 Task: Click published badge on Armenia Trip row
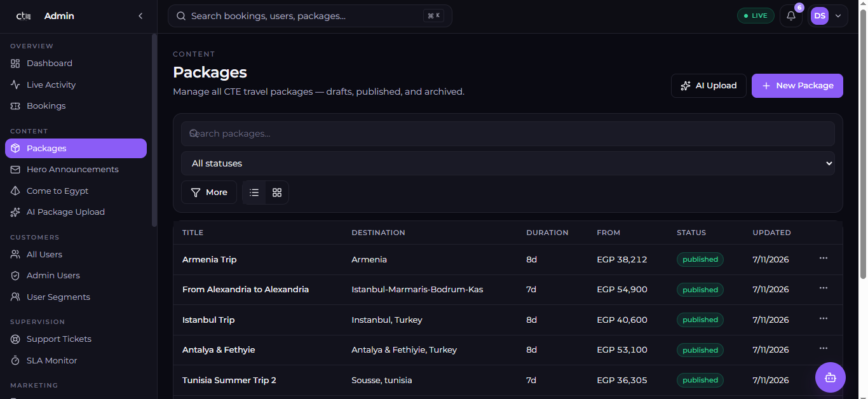point(700,259)
